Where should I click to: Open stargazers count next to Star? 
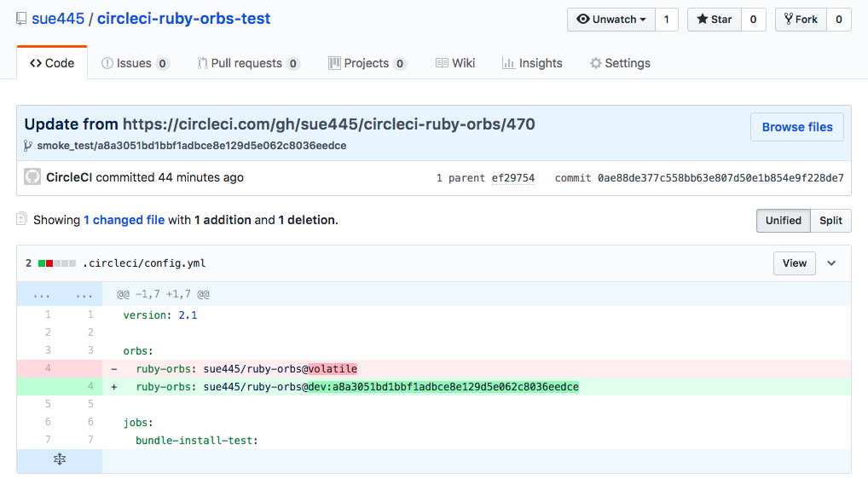pyautogui.click(x=754, y=20)
